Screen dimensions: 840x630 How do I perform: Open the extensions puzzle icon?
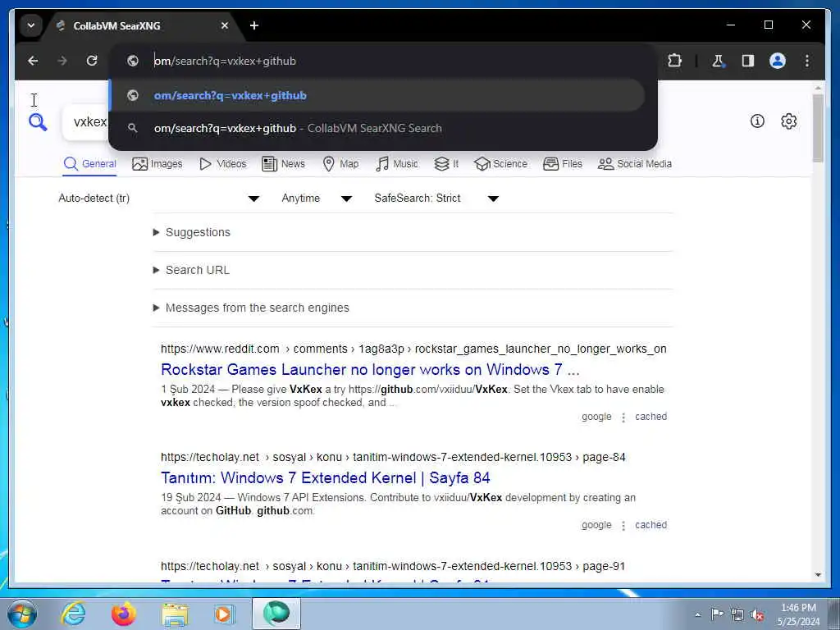[x=675, y=61]
